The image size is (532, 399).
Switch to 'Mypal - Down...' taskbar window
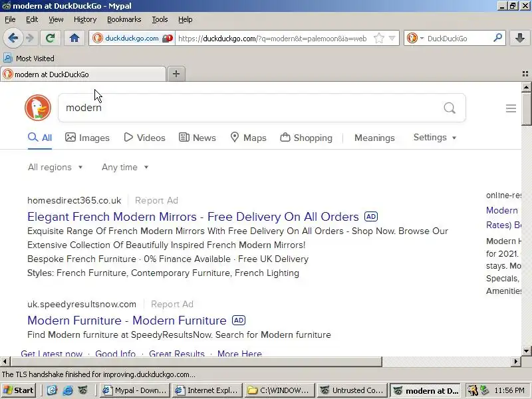[134, 390]
